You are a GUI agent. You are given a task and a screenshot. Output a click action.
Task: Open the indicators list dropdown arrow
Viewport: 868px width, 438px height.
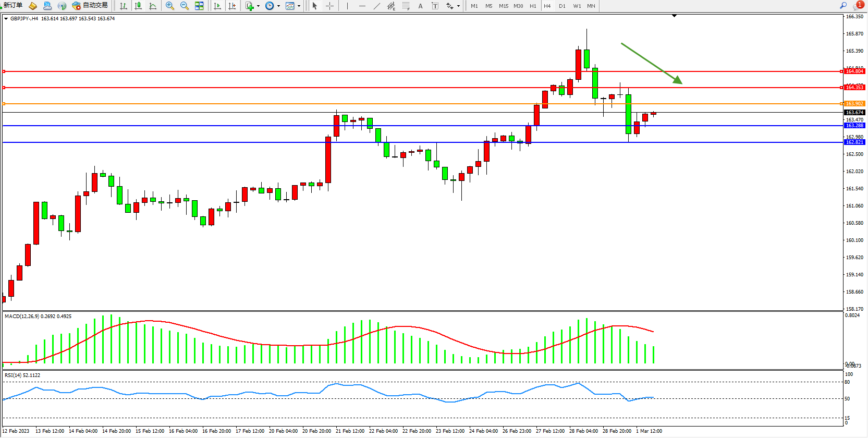coord(258,6)
